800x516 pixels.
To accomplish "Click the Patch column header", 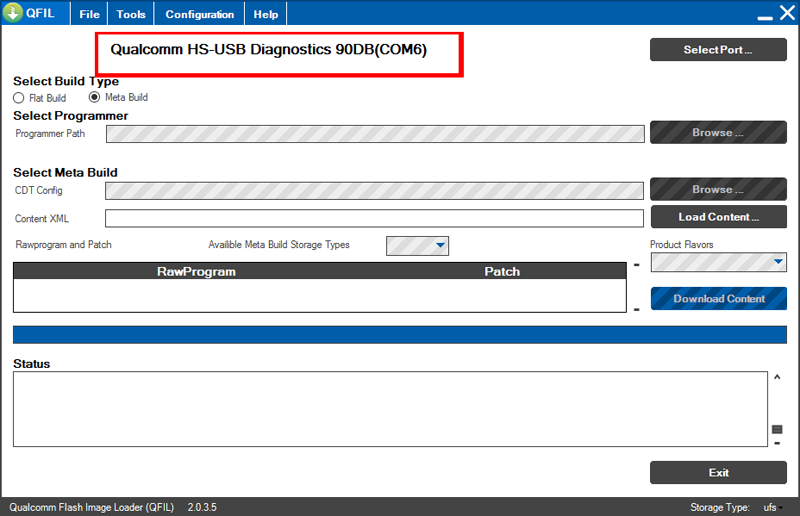I will click(502, 272).
